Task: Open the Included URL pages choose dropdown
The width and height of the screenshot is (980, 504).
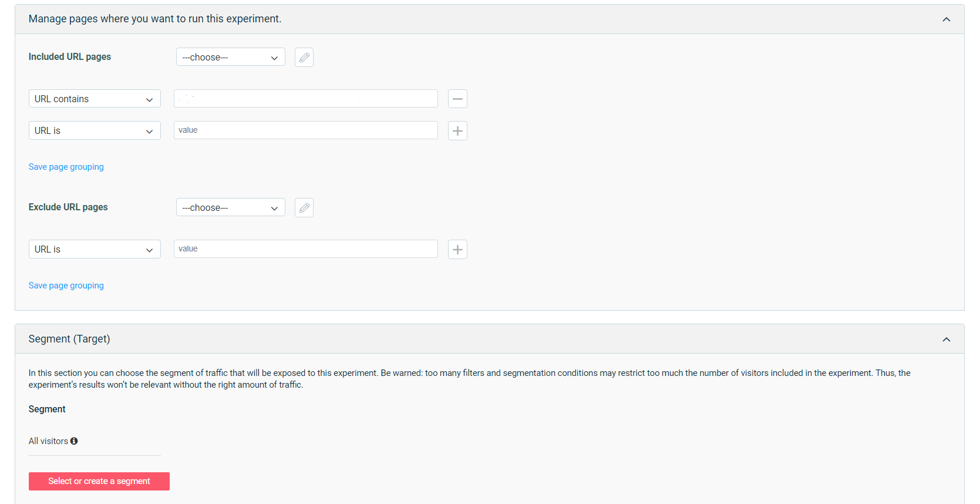Action: click(x=230, y=58)
